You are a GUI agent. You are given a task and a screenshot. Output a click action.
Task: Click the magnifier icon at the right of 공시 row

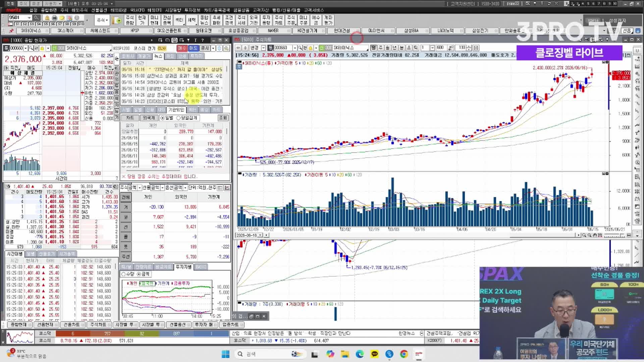pos(226,48)
